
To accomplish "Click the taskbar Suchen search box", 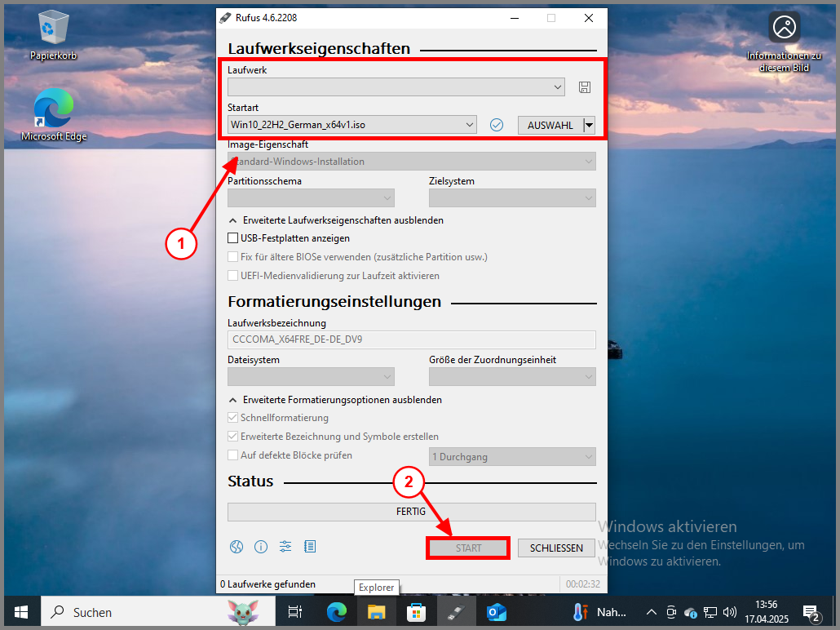I will 158,612.
